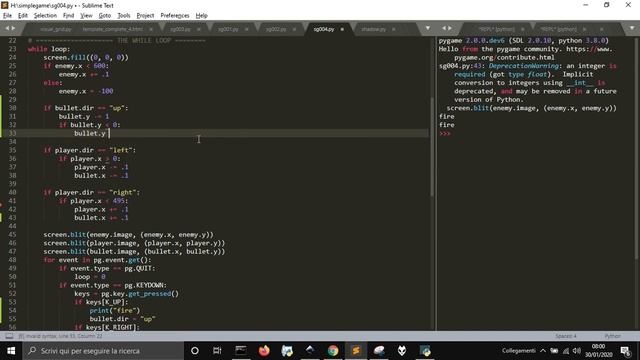The image size is (640, 360).
Task: Click line number 45 in the gutter
Action: (x=12, y=235)
